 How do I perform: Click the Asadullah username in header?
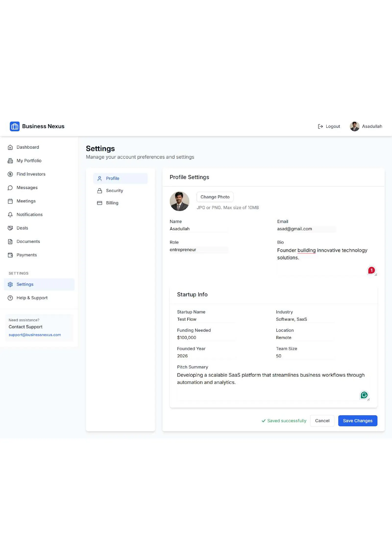pyautogui.click(x=372, y=126)
